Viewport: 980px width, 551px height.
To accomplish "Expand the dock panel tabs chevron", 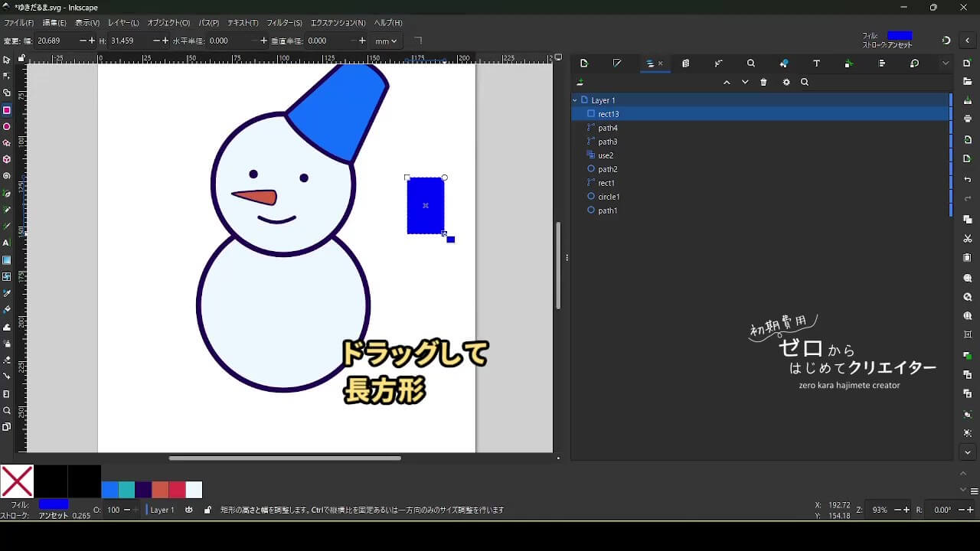I will (946, 64).
